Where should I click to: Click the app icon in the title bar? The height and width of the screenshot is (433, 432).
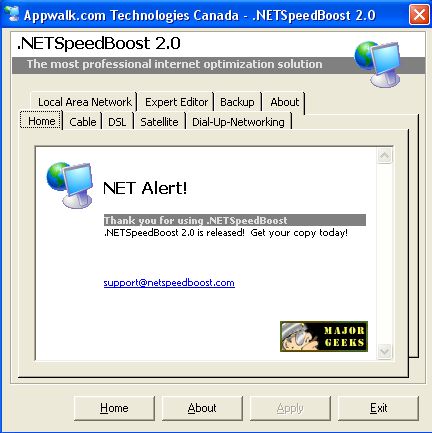click(12, 14)
